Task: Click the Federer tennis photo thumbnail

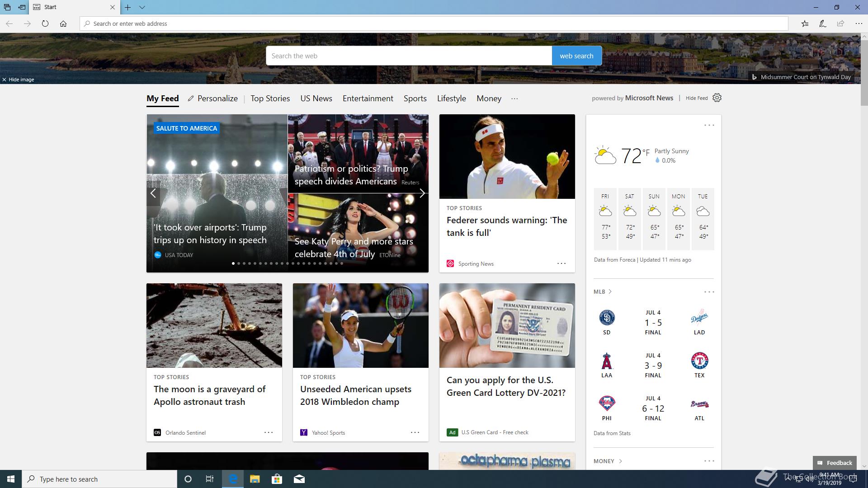Action: (507, 156)
